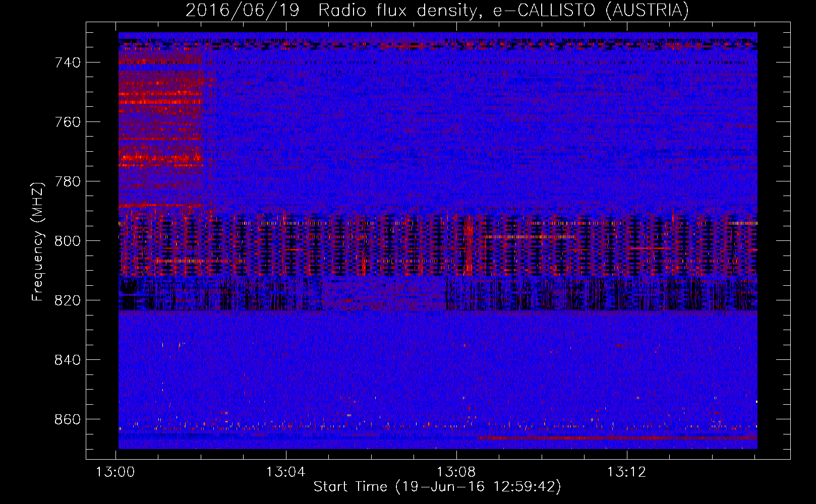
Task: Click the 760 frequency tick label
Action: [68, 122]
